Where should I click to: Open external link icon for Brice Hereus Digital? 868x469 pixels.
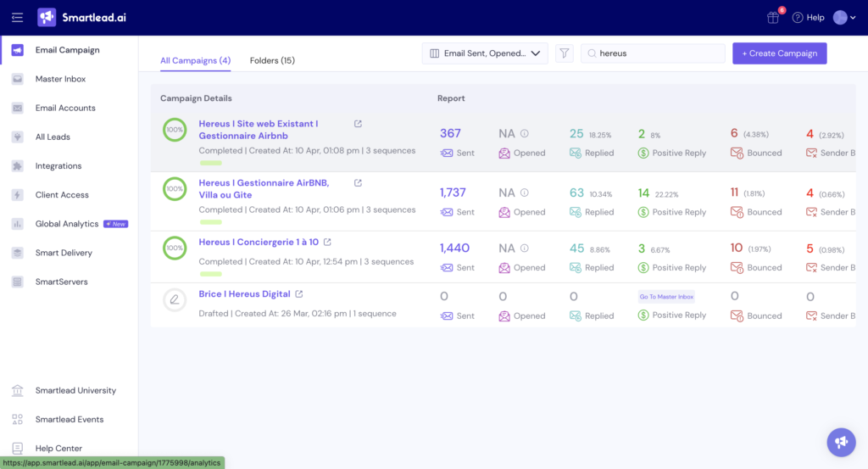[x=298, y=294]
